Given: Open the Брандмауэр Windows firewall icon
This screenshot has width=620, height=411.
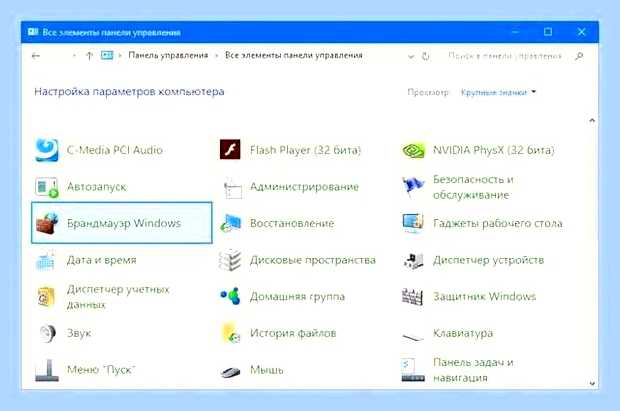Looking at the screenshot, I should point(47,223).
